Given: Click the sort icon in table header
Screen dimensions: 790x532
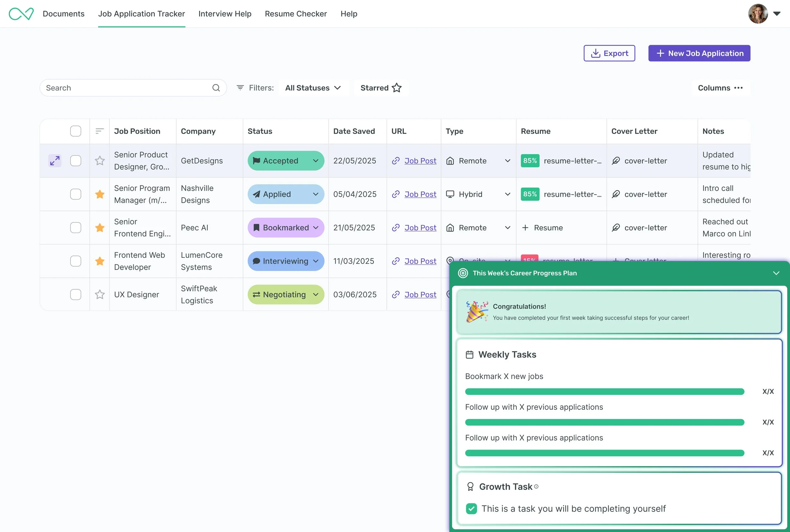Looking at the screenshot, I should pos(100,131).
